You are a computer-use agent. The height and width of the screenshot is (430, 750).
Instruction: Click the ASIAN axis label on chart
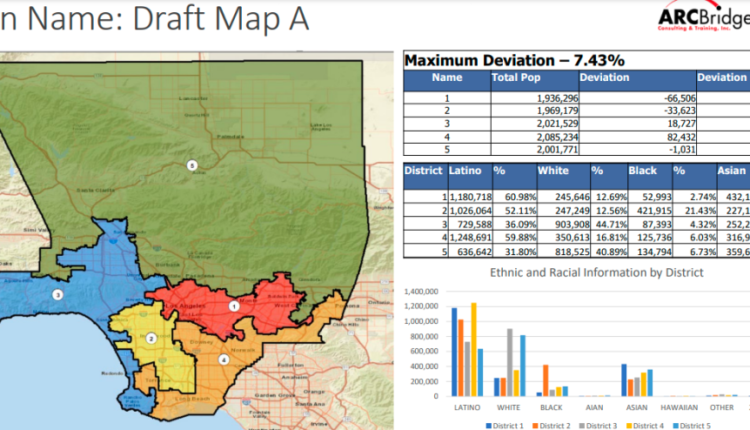[x=637, y=408]
